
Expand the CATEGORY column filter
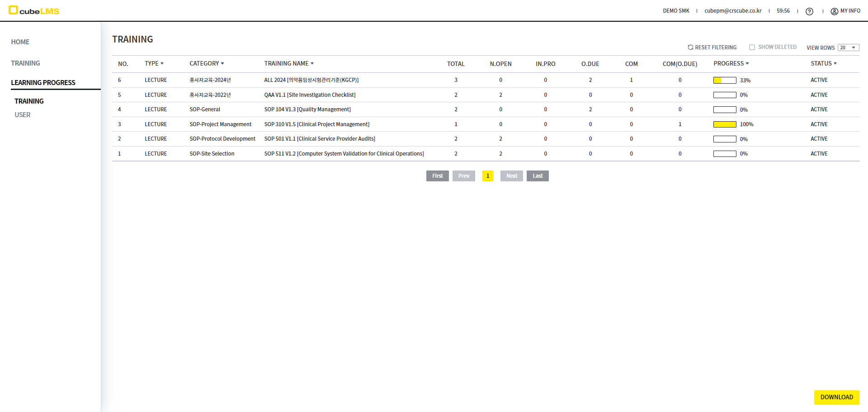click(x=222, y=63)
